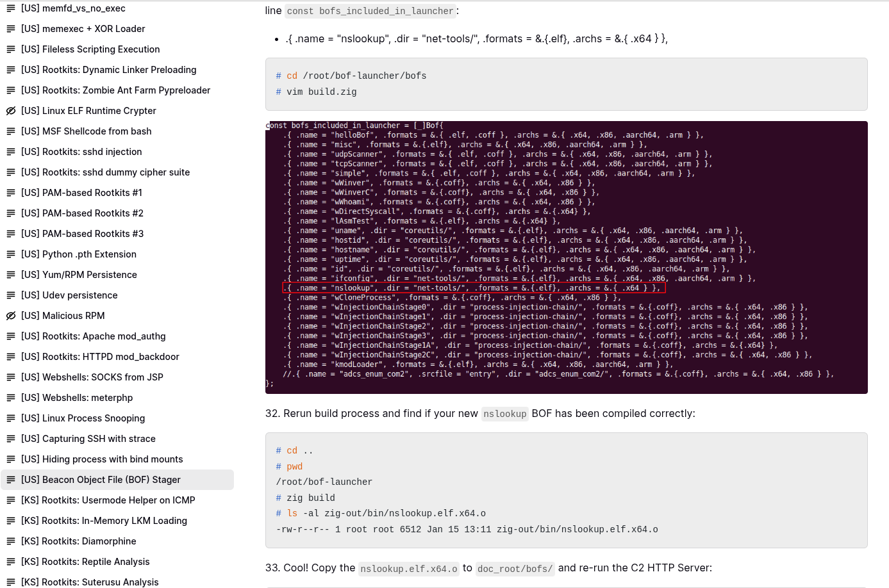The image size is (889, 588).
Task: Click page icon beside Linux Process Snooping
Action: pos(11,418)
